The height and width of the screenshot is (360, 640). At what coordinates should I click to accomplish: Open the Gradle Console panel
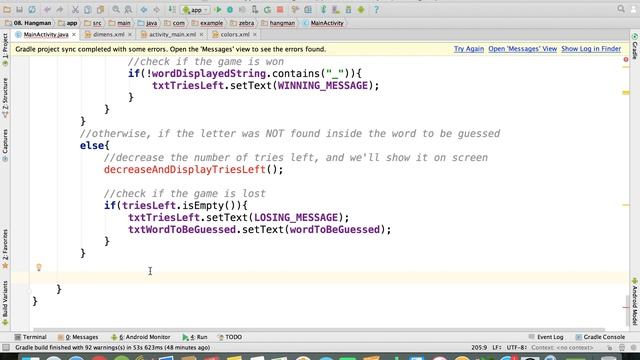pos(600,337)
